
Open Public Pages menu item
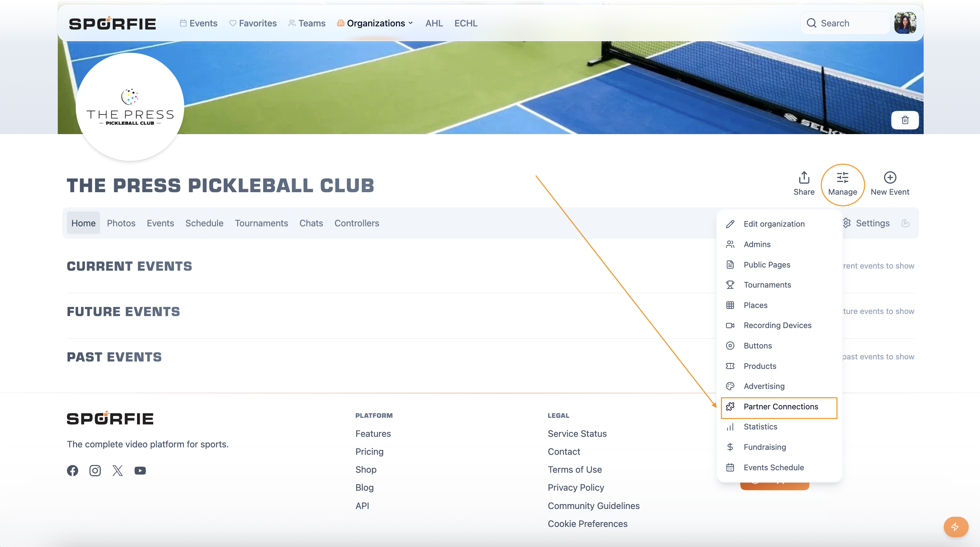coord(779,265)
